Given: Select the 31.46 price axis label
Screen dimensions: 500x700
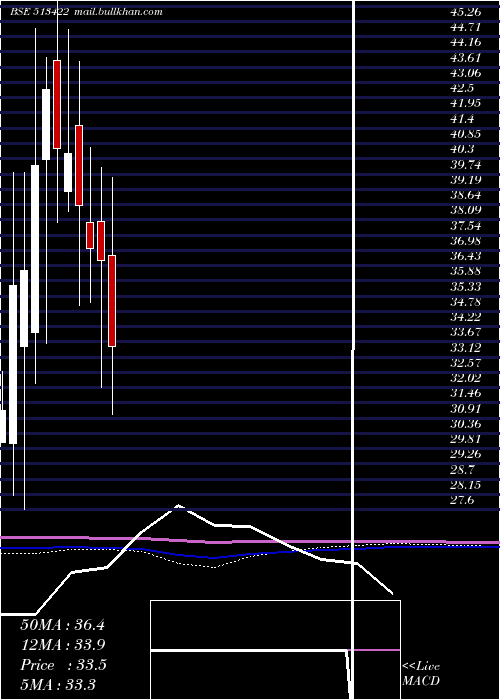Looking at the screenshot, I should click(465, 393).
